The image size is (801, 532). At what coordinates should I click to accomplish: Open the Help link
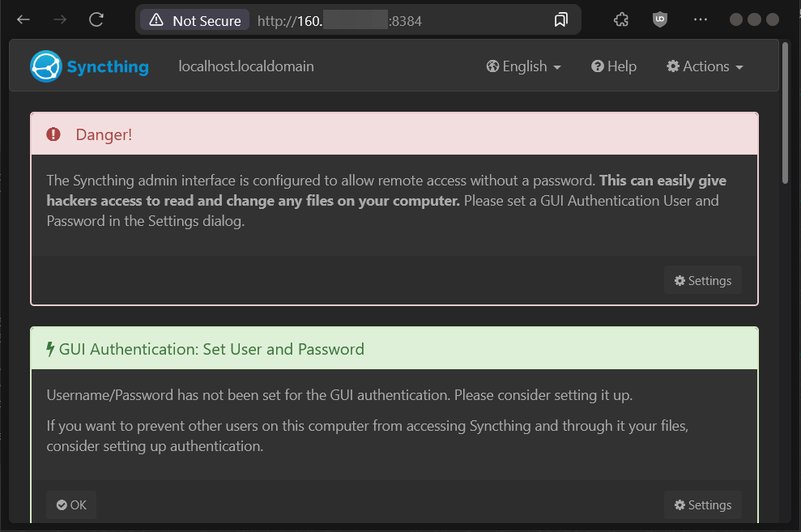click(x=614, y=66)
